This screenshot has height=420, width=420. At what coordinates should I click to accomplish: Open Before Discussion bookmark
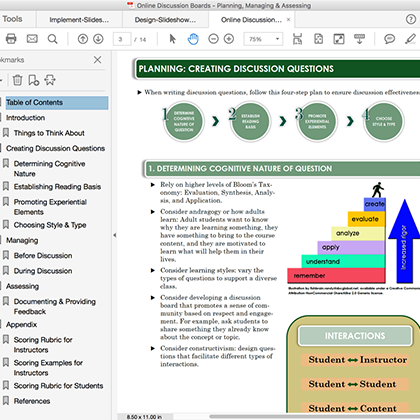pyautogui.click(x=43, y=256)
